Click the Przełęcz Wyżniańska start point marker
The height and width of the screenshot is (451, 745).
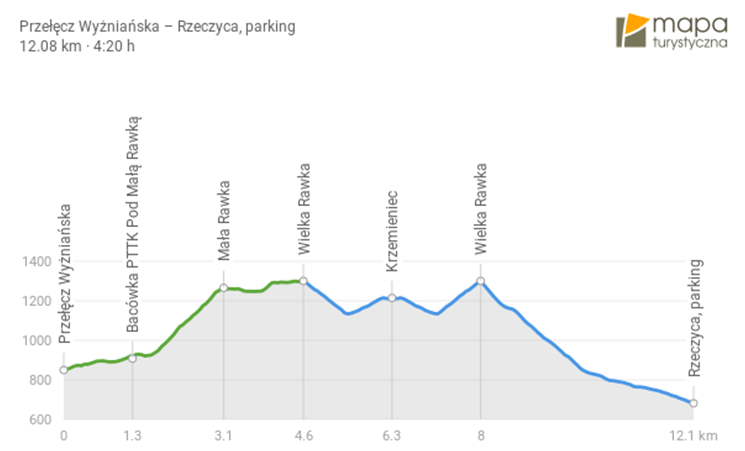click(x=64, y=370)
